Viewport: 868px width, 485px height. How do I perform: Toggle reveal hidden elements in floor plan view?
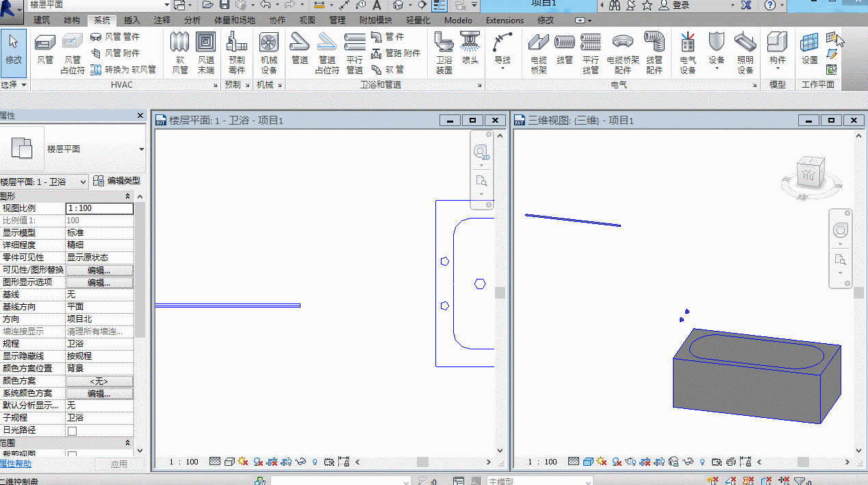[315, 462]
